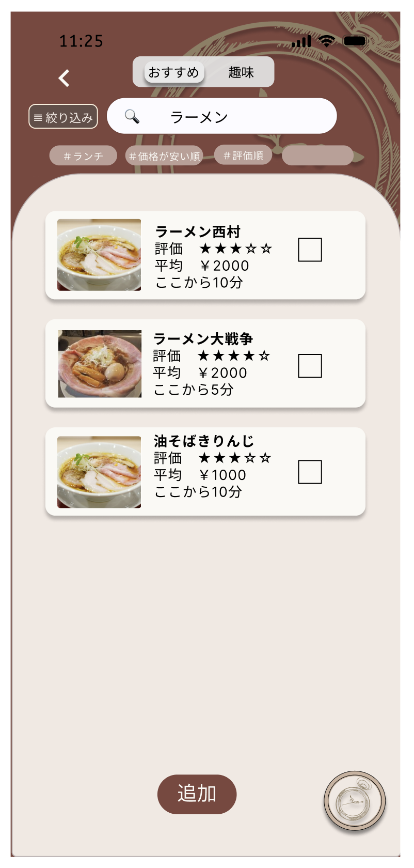Viewport: 414px width, 868px height.
Task: Open the ラーメン西村 ramen photo
Action: (99, 255)
